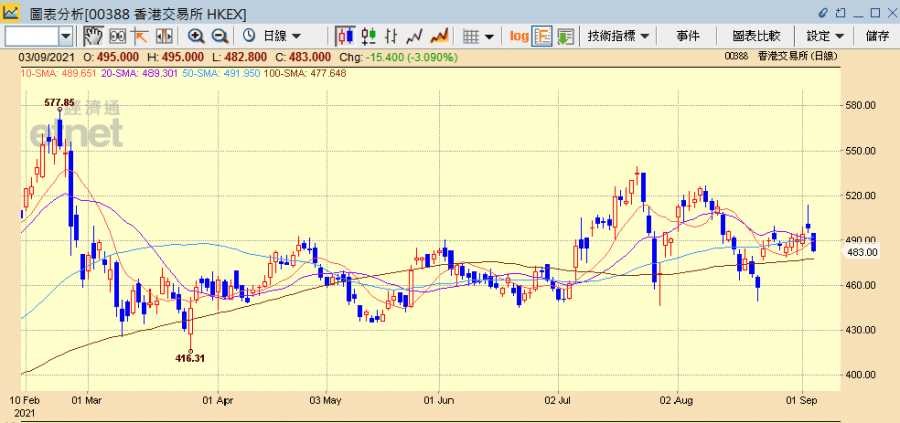Toggle the highlighted legend display button
The width and height of the screenshot is (900, 423).
click(x=541, y=36)
